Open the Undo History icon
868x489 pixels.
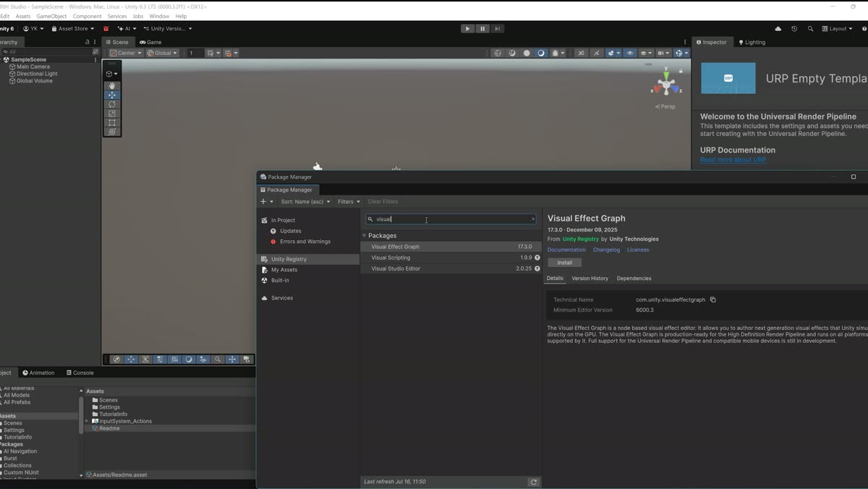click(x=794, y=28)
